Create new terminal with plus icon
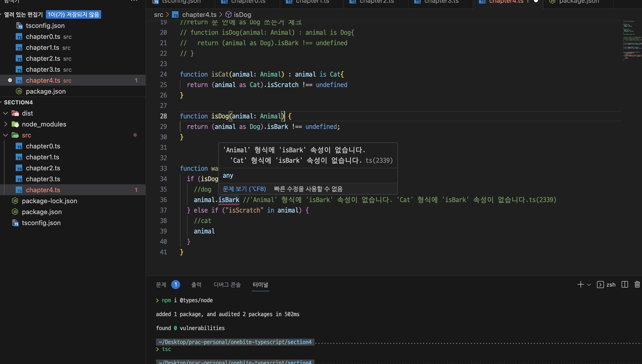The width and height of the screenshot is (642, 364). 580,285
